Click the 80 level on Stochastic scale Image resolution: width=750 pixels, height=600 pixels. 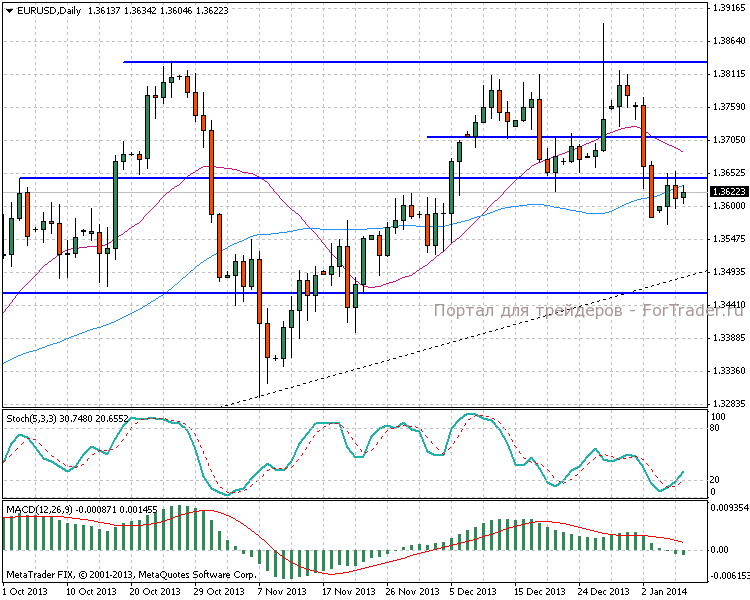click(715, 428)
